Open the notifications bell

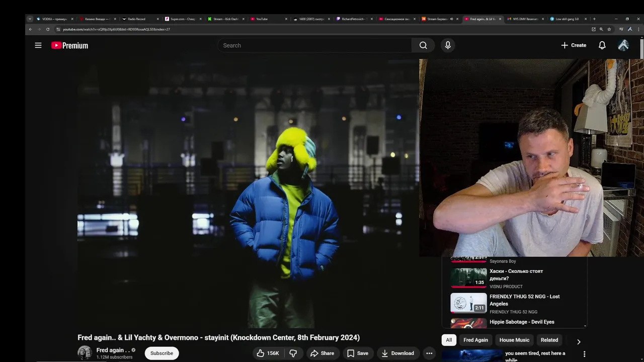point(602,45)
